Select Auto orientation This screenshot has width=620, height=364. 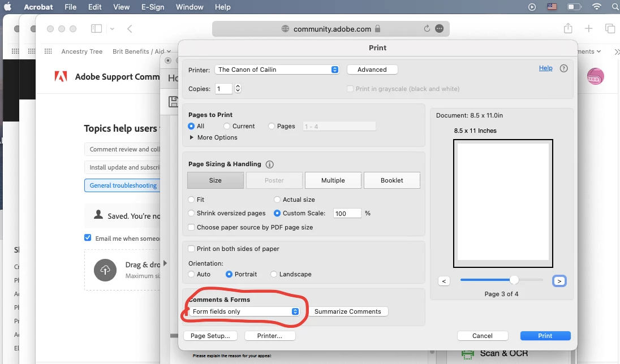(x=191, y=274)
